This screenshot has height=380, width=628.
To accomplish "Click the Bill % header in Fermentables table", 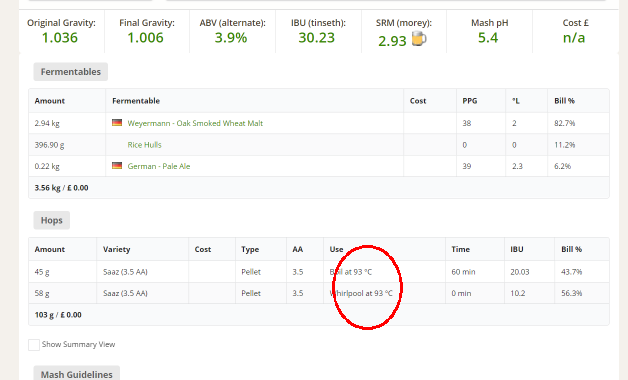I will [x=564, y=101].
